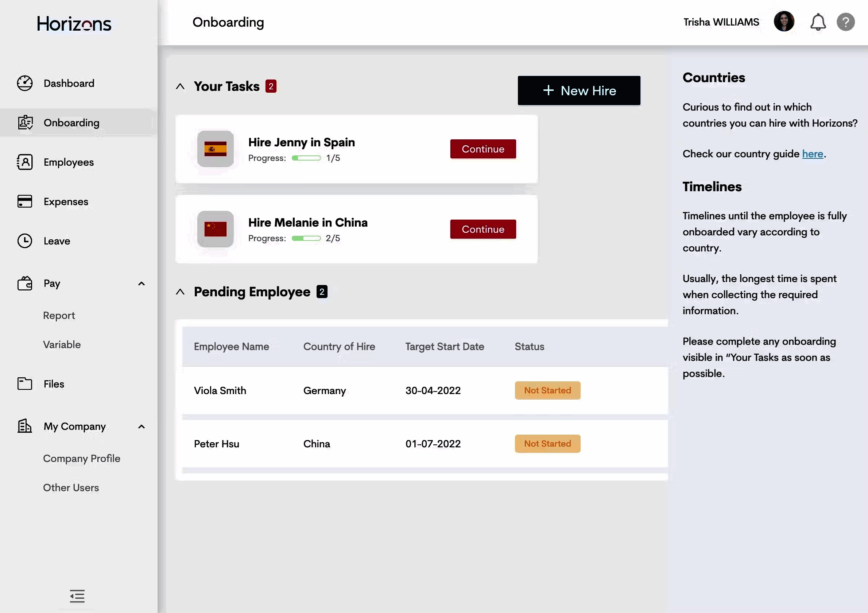The image size is (868, 613).
Task: Open the Variable pay menu item
Action: pos(62,344)
